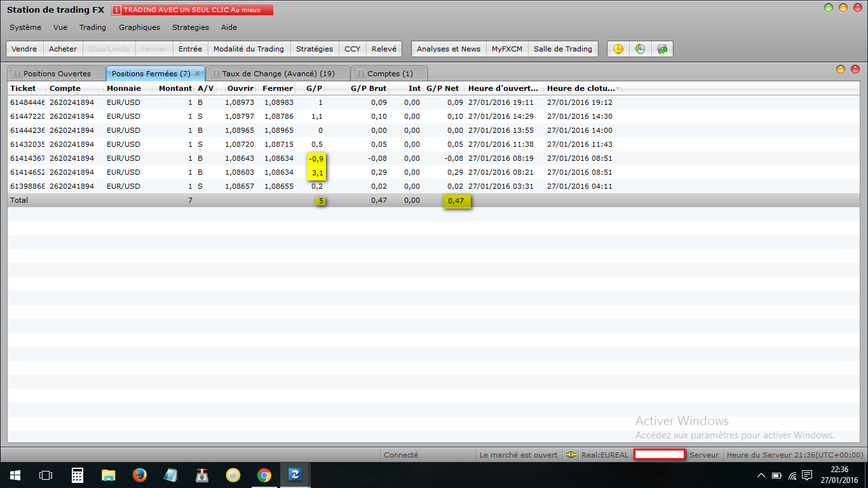The height and width of the screenshot is (488, 868).
Task: Open Task View on the taskbar
Action: pyautogui.click(x=45, y=475)
